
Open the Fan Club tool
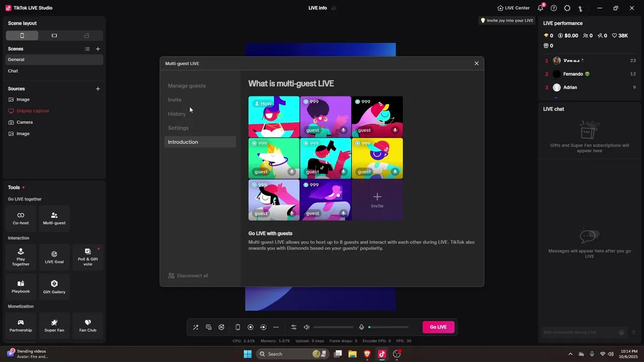(x=88, y=325)
